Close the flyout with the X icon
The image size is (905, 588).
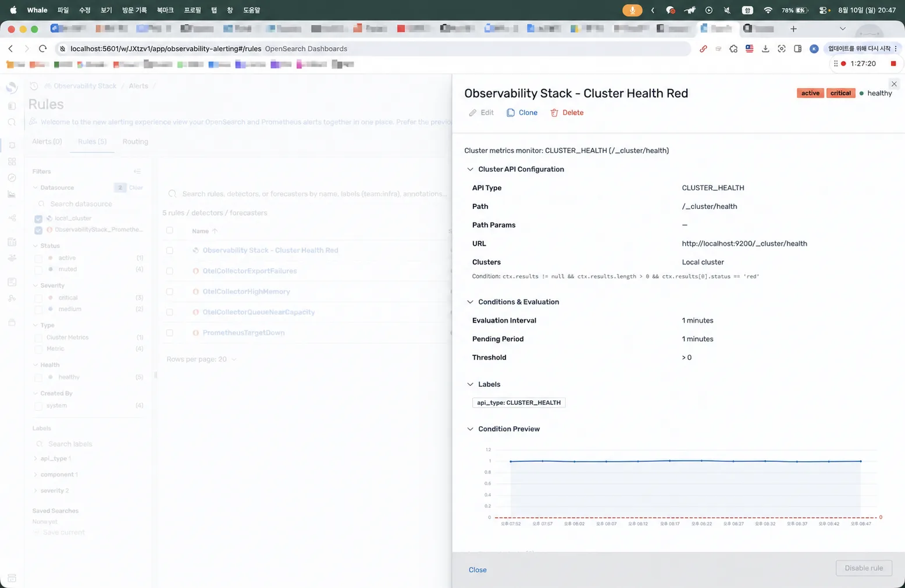(x=894, y=84)
